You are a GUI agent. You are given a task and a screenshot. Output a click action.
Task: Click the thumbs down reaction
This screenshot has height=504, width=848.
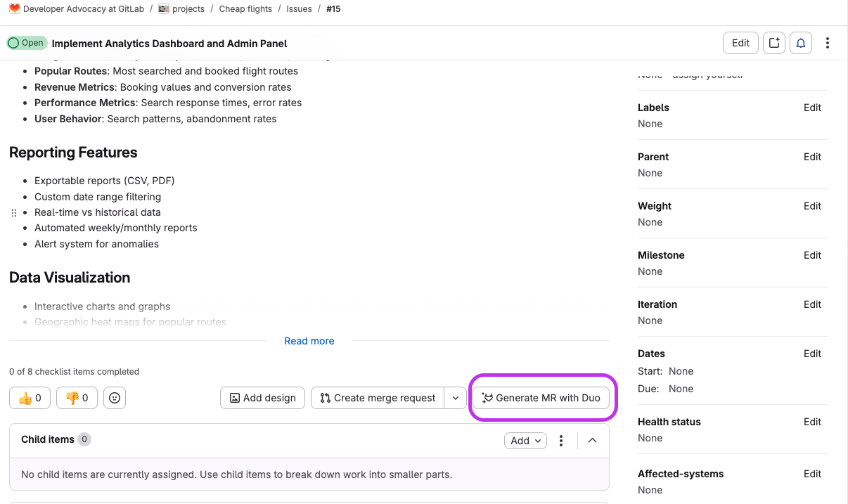tap(77, 397)
